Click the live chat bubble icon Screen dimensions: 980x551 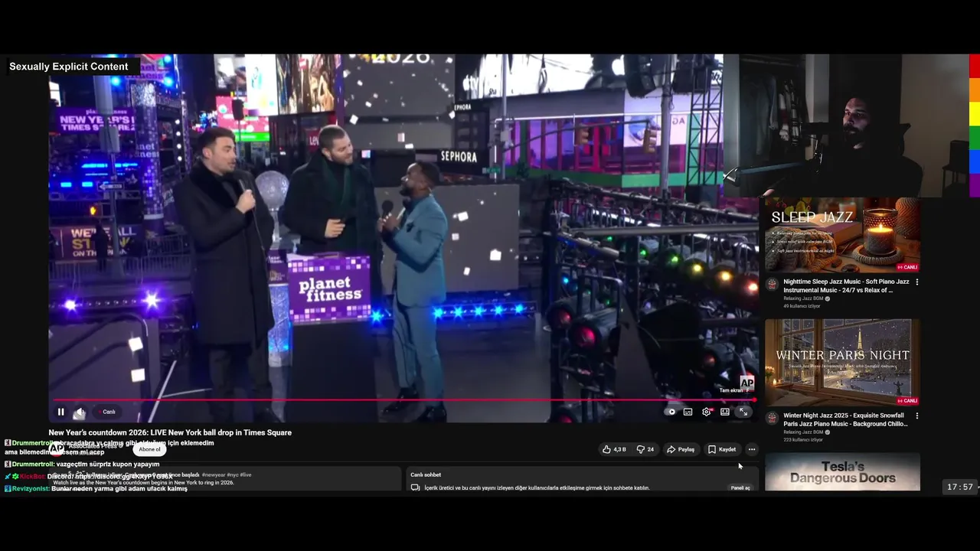(x=415, y=487)
